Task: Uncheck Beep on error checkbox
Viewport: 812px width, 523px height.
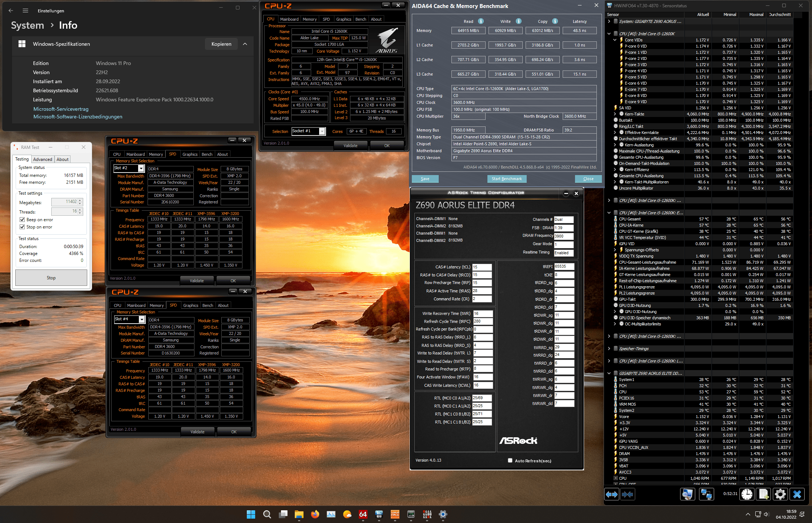Action: tap(23, 220)
